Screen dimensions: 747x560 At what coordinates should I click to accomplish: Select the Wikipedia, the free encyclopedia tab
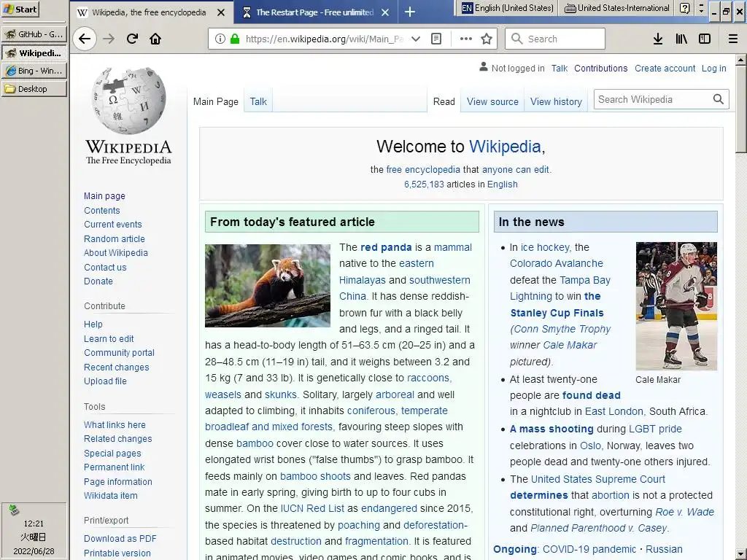coord(149,12)
